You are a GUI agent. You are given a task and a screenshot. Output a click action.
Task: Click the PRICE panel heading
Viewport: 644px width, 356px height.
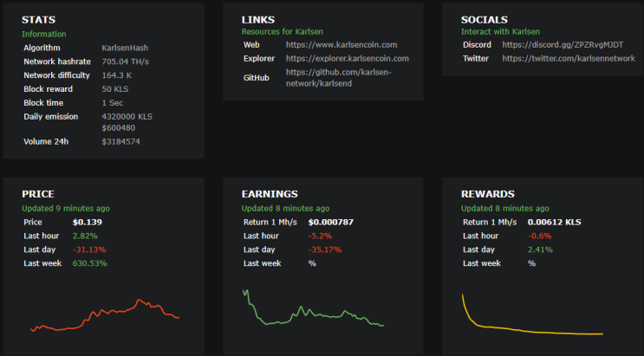tap(38, 194)
